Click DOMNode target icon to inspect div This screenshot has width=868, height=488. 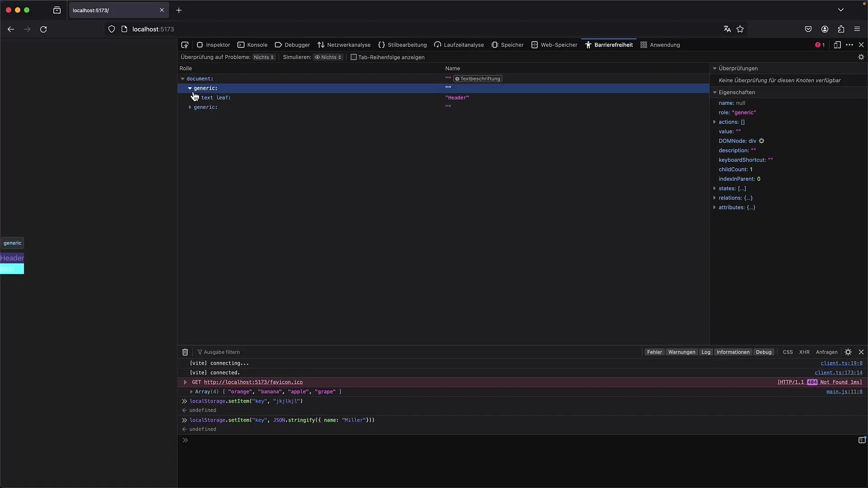click(x=762, y=141)
